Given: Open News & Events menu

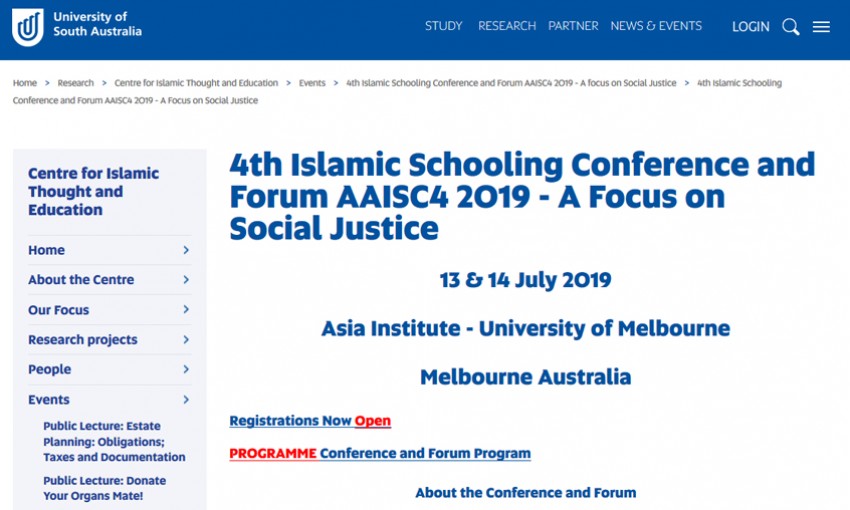Looking at the screenshot, I should [656, 26].
